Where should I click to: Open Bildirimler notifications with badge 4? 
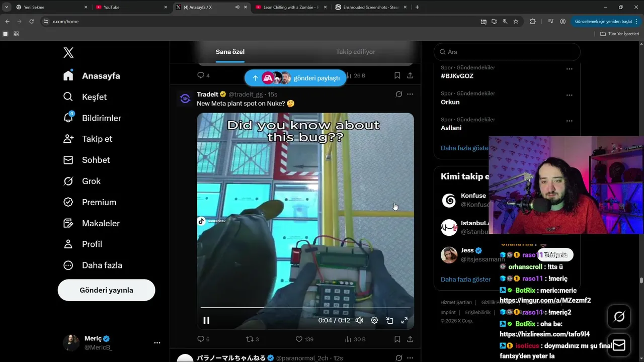pyautogui.click(x=92, y=118)
